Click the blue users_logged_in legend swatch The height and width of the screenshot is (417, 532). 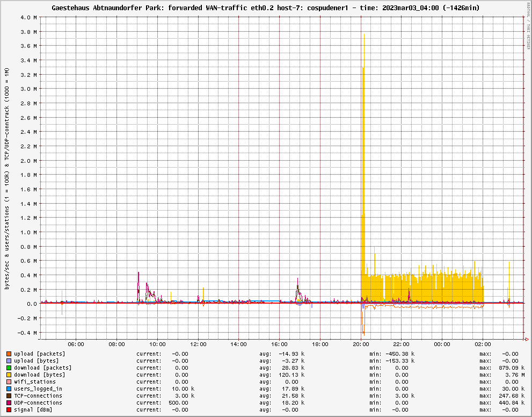click(9, 389)
